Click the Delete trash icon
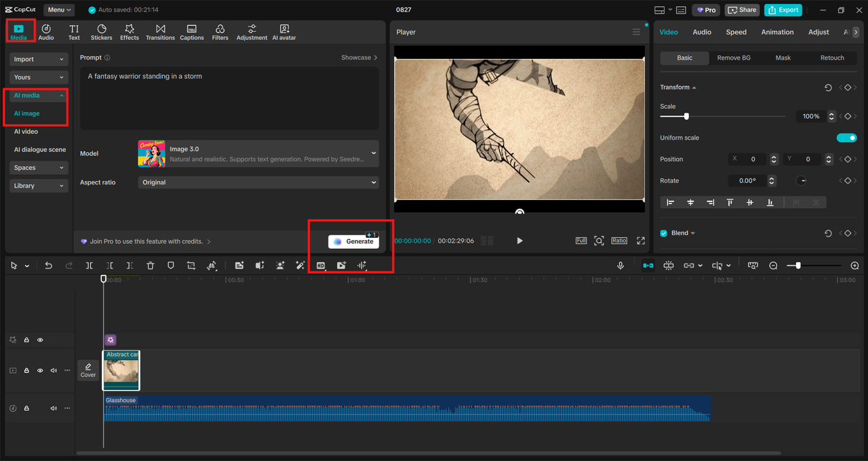Viewport: 868px width, 461px height. [151, 266]
